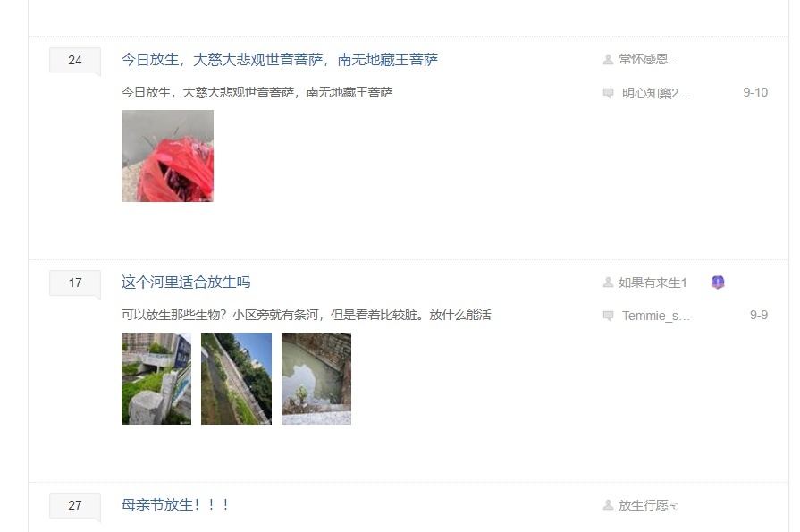800x532 pixels.
Task: Open the post titled 今日放生，大慈大悲观世音菩萨
Action: coord(280,60)
